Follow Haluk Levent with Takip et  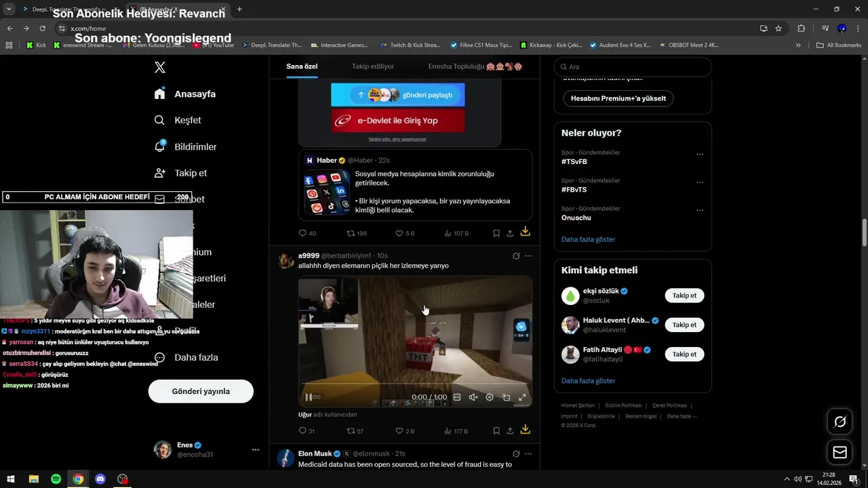pyautogui.click(x=684, y=325)
